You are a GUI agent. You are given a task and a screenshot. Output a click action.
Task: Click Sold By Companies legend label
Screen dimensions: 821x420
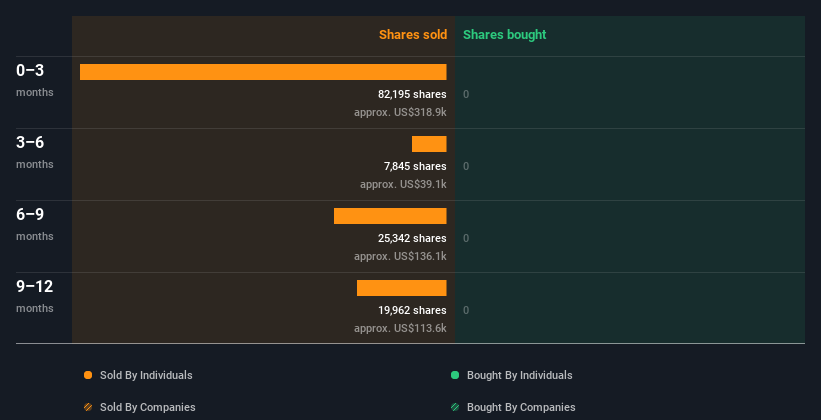[148, 407]
